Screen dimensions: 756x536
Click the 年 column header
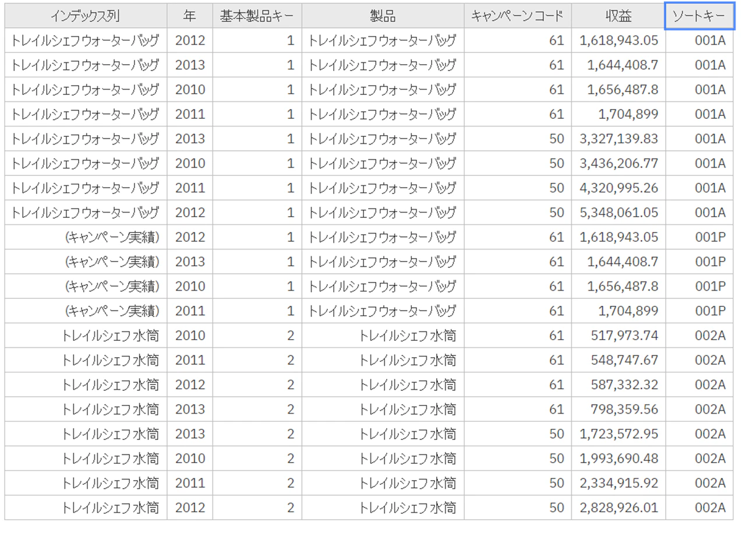(190, 16)
